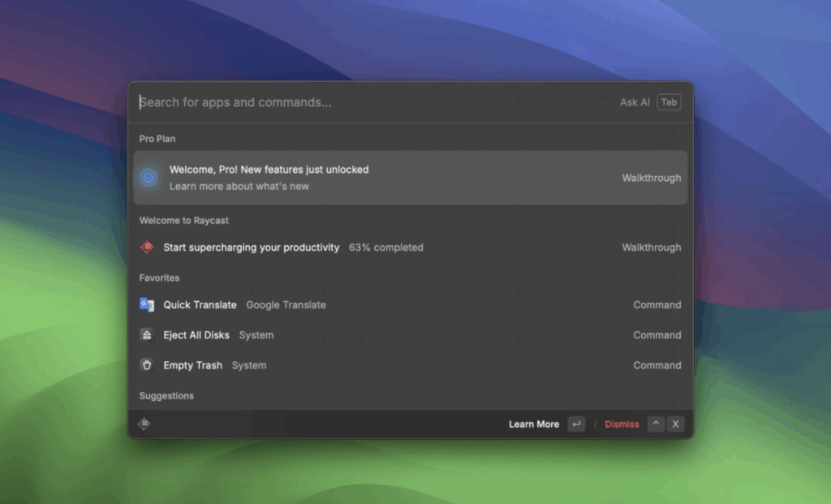Select the Empty Trash command

(411, 365)
